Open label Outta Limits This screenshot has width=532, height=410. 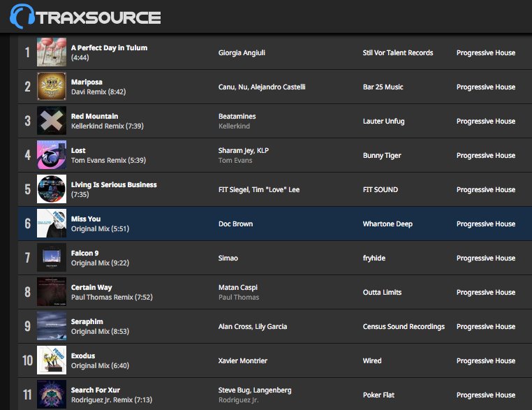[x=383, y=293]
